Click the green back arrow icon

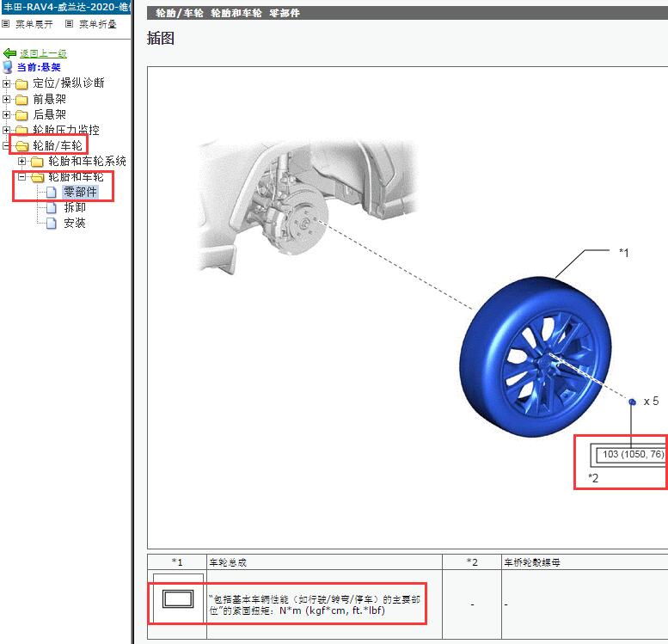click(x=9, y=53)
